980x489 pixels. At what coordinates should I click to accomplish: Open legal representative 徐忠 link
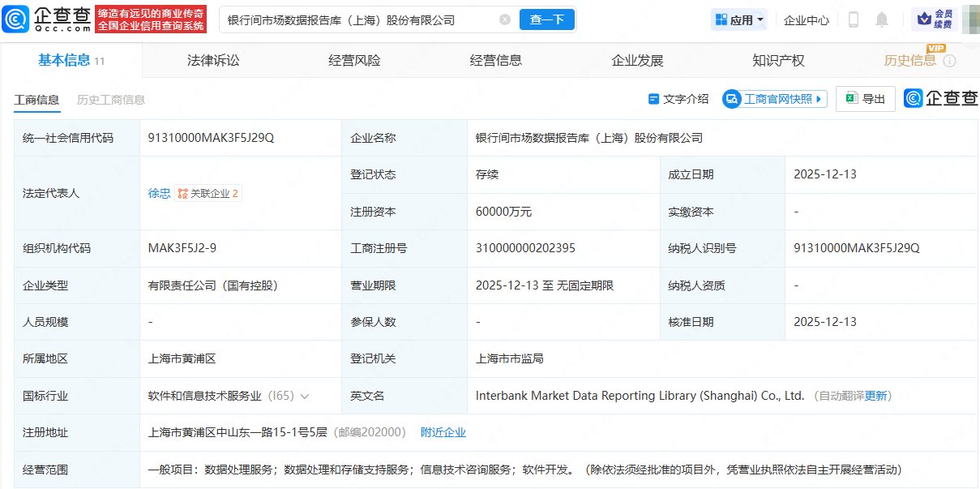pos(159,193)
